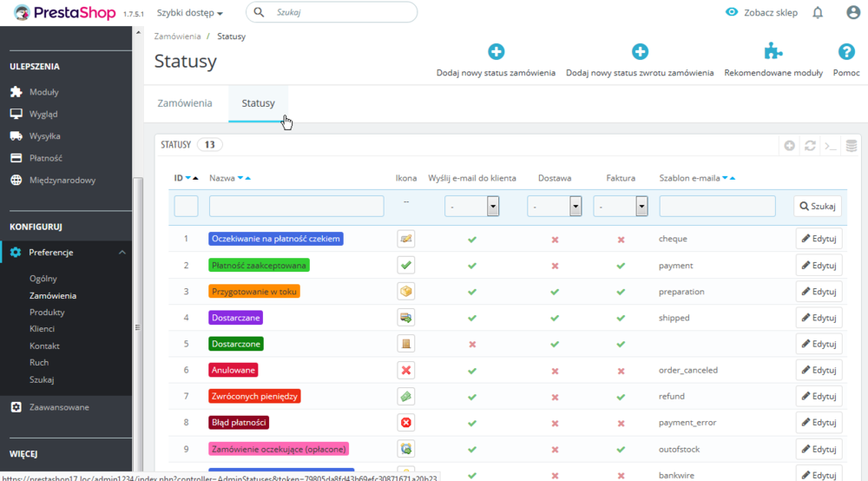868x481 pixels.
Task: Click the status icon for Anulowane row
Action: (x=405, y=370)
